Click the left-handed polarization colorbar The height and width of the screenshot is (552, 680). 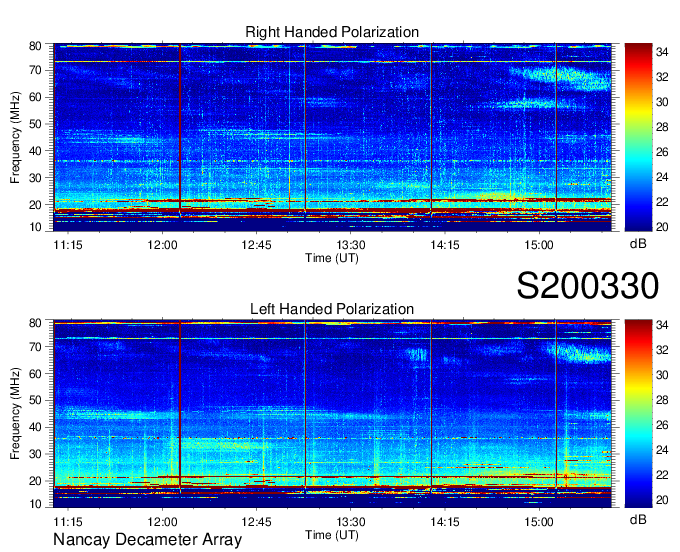(638, 413)
